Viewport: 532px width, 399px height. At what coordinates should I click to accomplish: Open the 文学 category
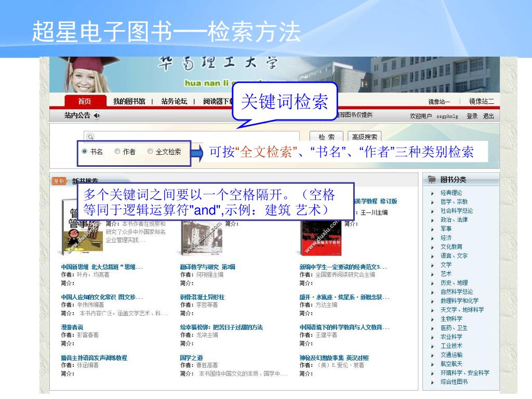click(x=446, y=264)
